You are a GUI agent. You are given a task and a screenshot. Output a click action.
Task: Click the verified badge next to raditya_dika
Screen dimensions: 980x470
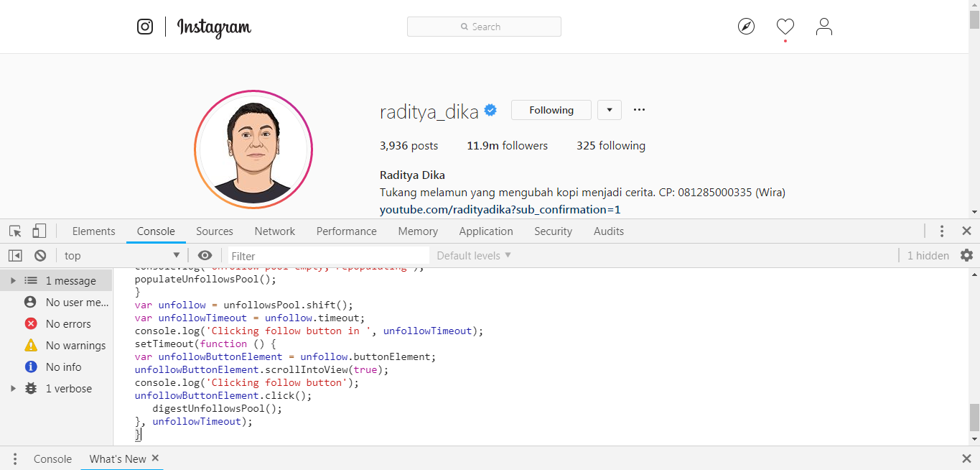click(491, 110)
